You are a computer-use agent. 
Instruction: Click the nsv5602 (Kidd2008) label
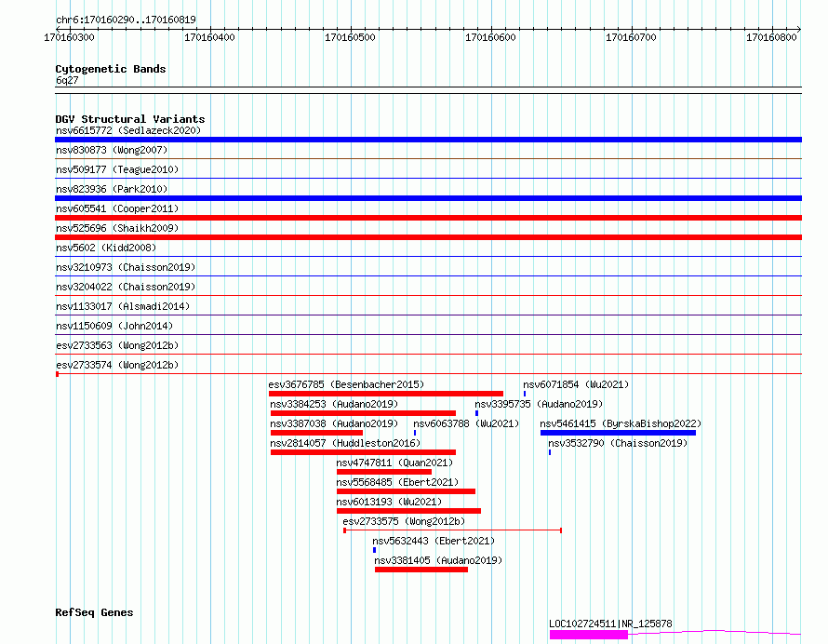106,248
